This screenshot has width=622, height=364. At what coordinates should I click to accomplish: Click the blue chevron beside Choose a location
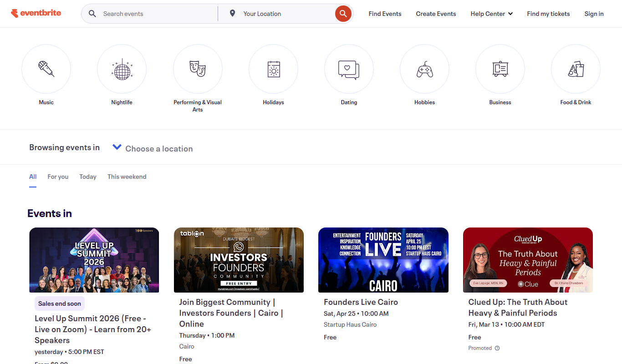(x=117, y=147)
